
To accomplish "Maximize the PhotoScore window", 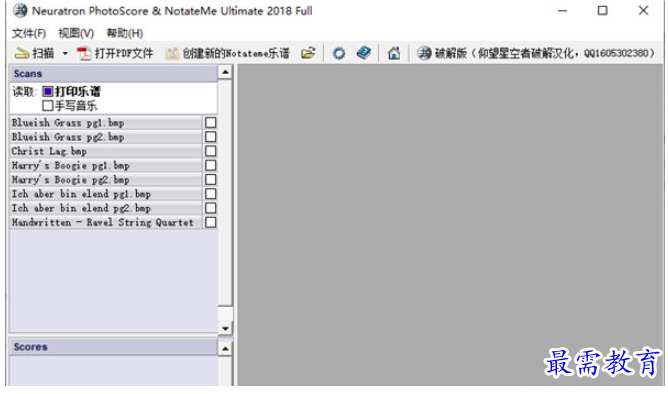I will (x=602, y=11).
